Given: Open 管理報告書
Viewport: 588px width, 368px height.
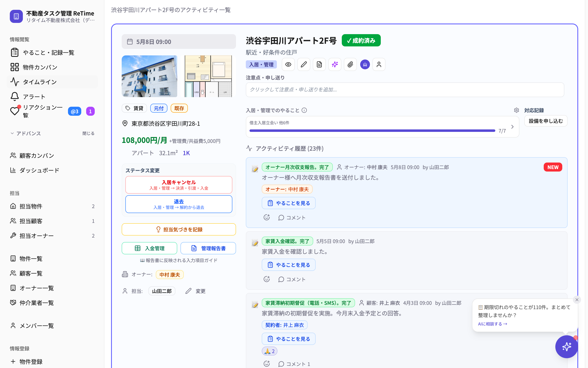Looking at the screenshot, I should point(208,248).
